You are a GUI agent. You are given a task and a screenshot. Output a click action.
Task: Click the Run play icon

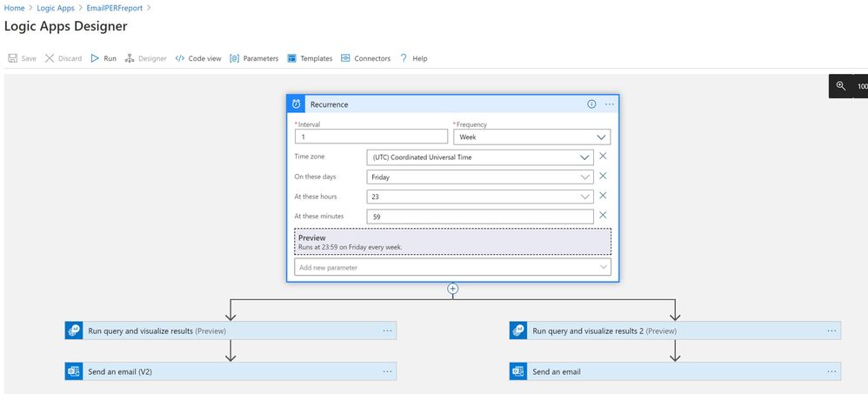(x=95, y=58)
